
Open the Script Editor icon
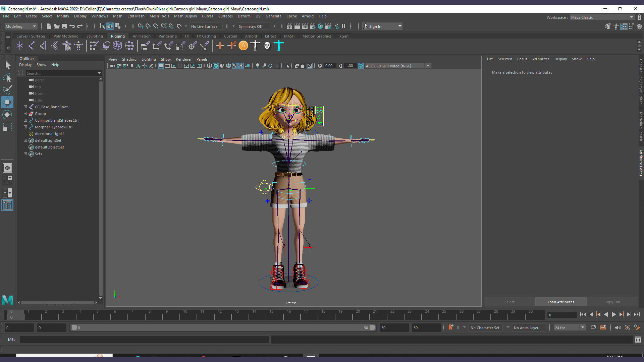click(638, 340)
